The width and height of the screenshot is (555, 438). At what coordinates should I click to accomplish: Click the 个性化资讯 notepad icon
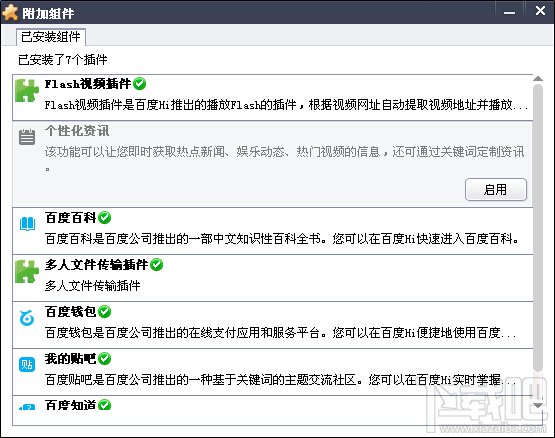click(27, 137)
